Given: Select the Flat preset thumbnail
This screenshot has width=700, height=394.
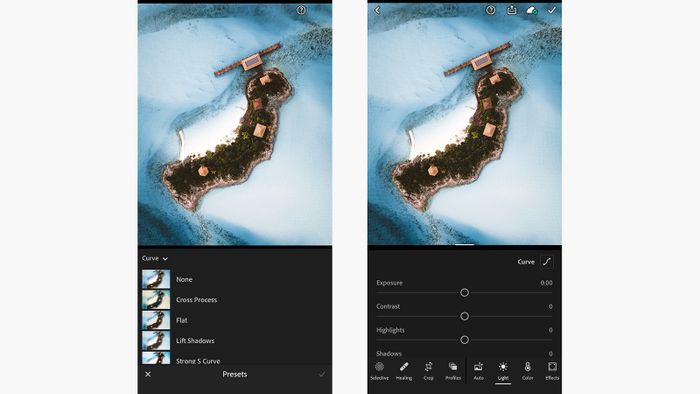Looking at the screenshot, I should 156,320.
